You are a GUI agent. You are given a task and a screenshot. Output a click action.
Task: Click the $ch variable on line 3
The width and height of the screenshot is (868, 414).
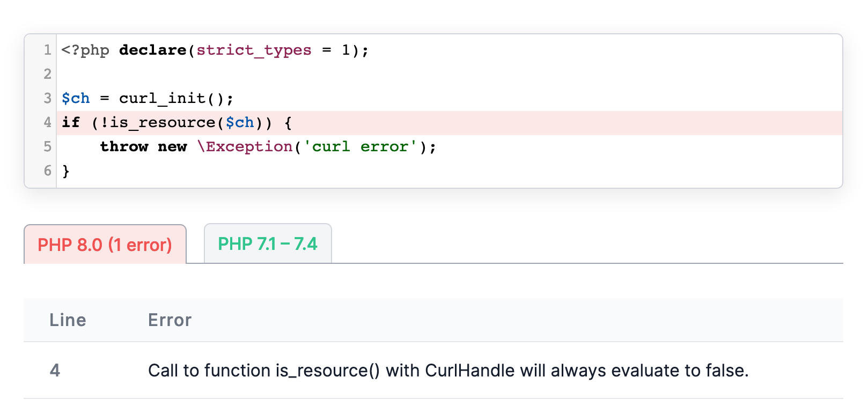pyautogui.click(x=76, y=99)
